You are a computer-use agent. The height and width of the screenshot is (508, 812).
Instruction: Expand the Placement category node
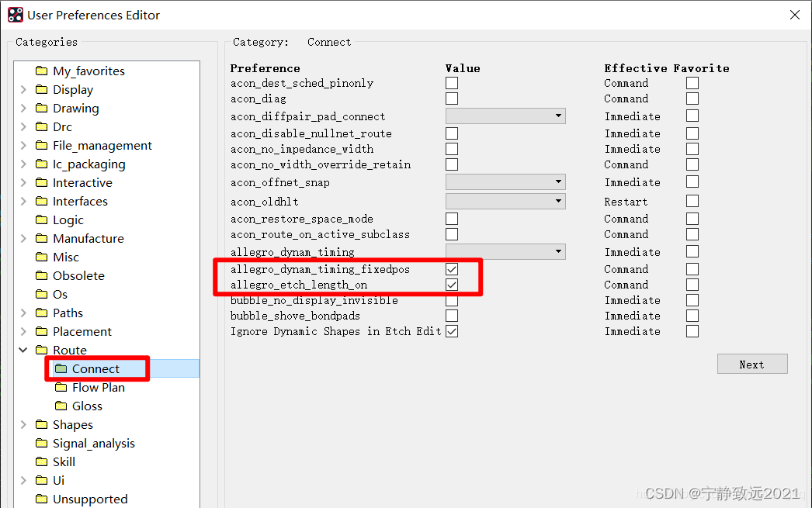[x=23, y=332]
